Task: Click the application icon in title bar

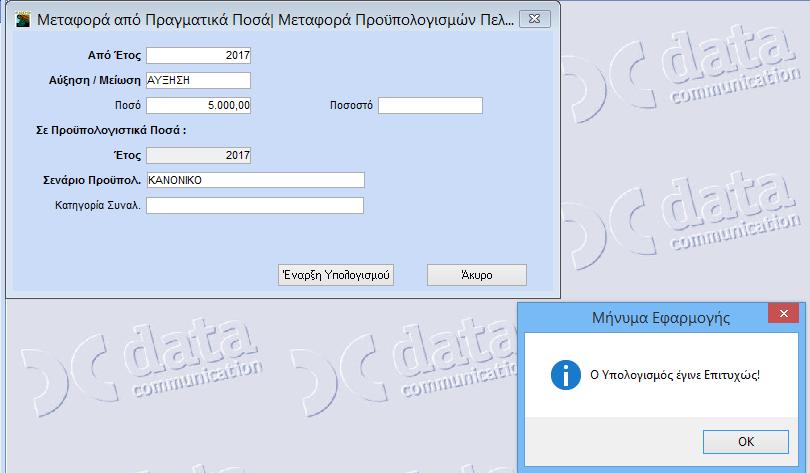Action: pyautogui.click(x=23, y=20)
